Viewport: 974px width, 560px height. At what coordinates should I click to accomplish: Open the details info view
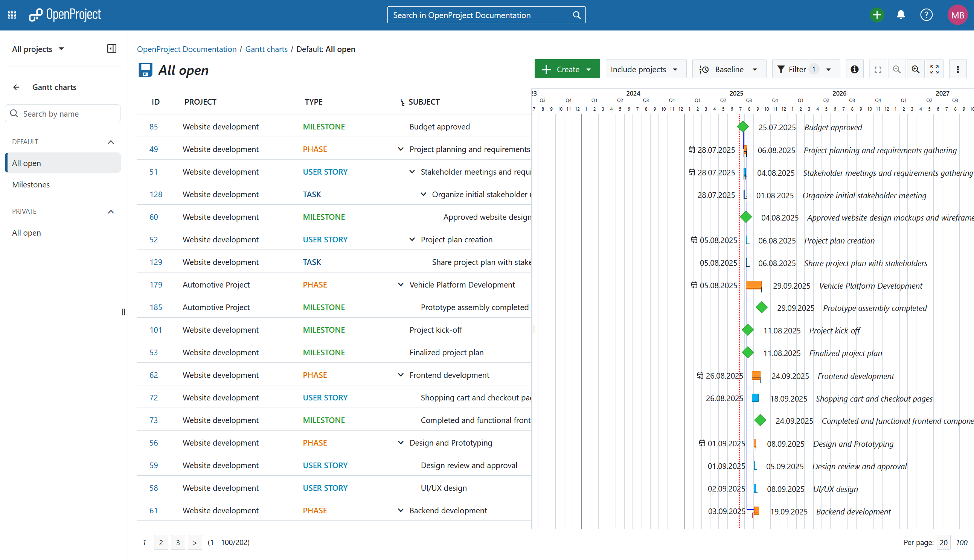pos(854,69)
